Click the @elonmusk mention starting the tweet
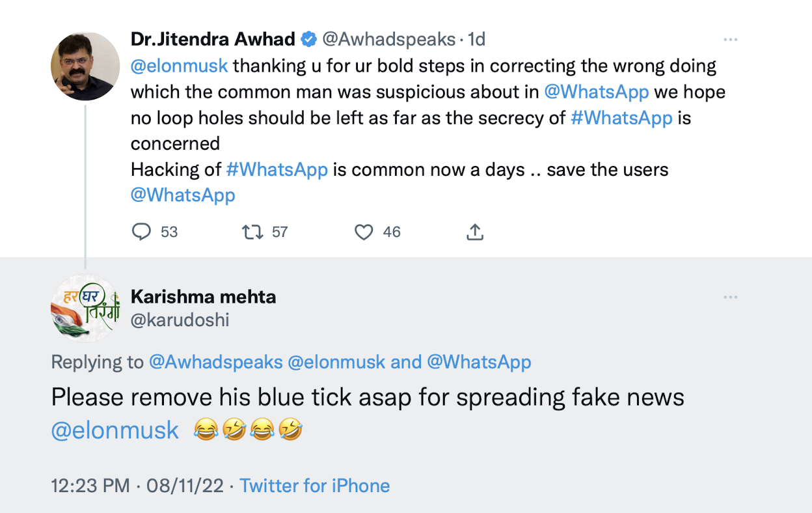The width and height of the screenshot is (812, 513). (180, 66)
